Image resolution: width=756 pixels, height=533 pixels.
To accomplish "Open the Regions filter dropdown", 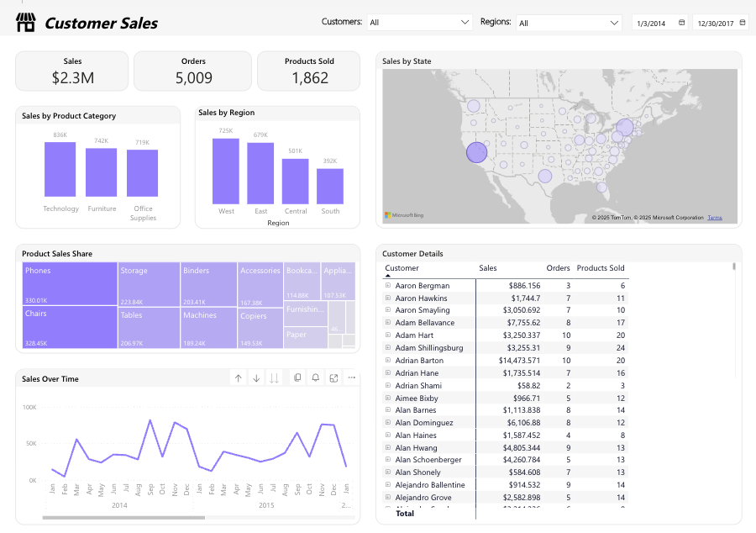I will [612, 22].
